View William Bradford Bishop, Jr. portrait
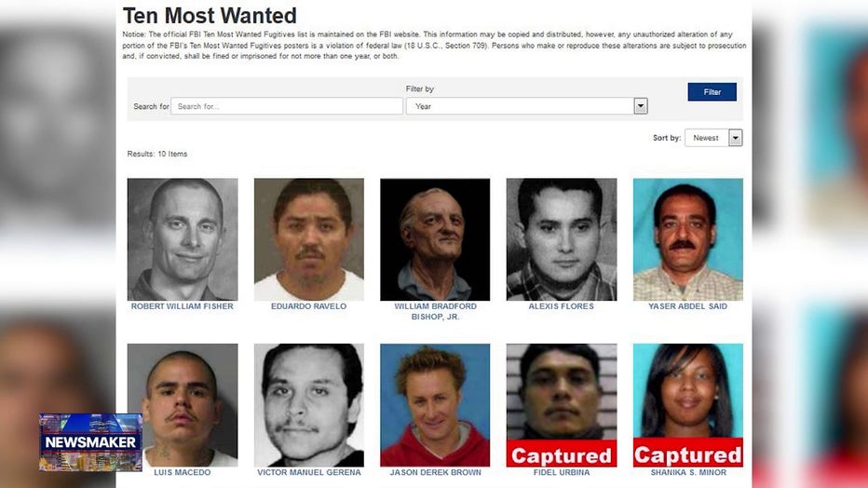Screen dimensions: 868x488 (x=435, y=239)
